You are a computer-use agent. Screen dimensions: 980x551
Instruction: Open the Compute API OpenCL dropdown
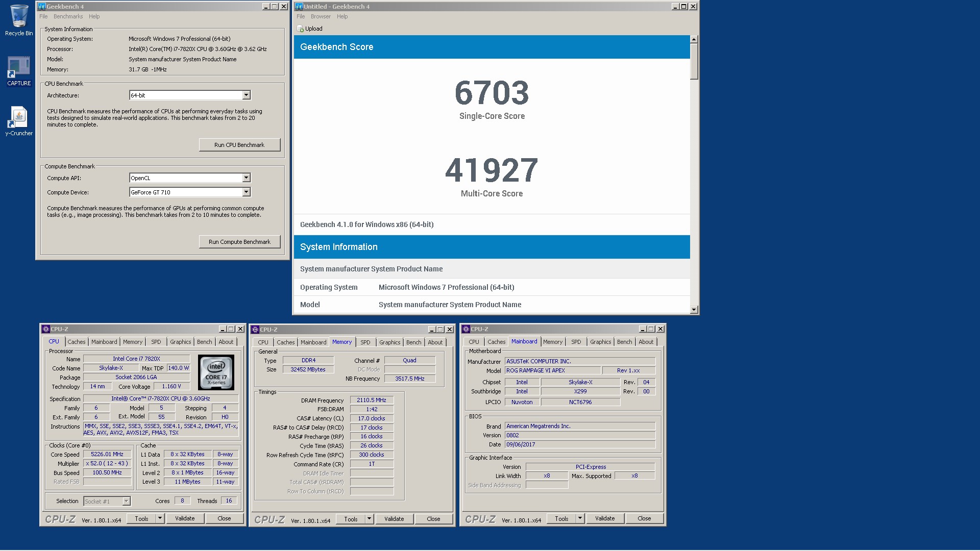246,178
